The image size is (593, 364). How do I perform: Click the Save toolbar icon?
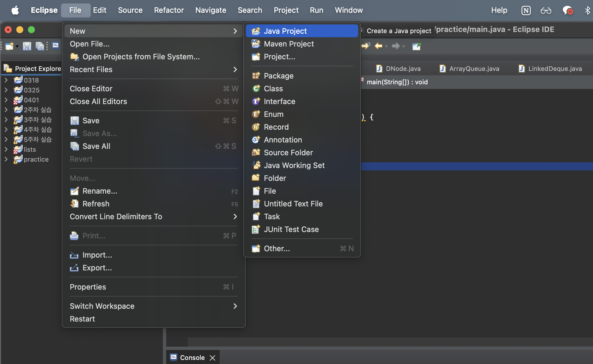coord(27,46)
